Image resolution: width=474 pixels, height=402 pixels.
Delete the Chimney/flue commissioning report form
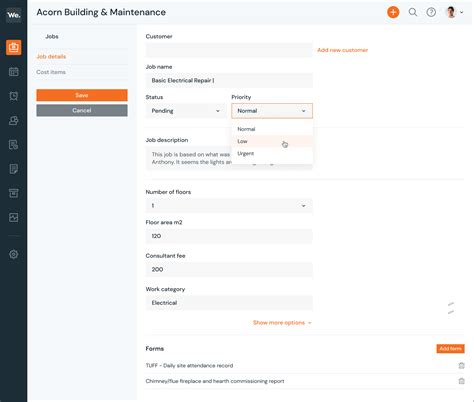point(461,381)
